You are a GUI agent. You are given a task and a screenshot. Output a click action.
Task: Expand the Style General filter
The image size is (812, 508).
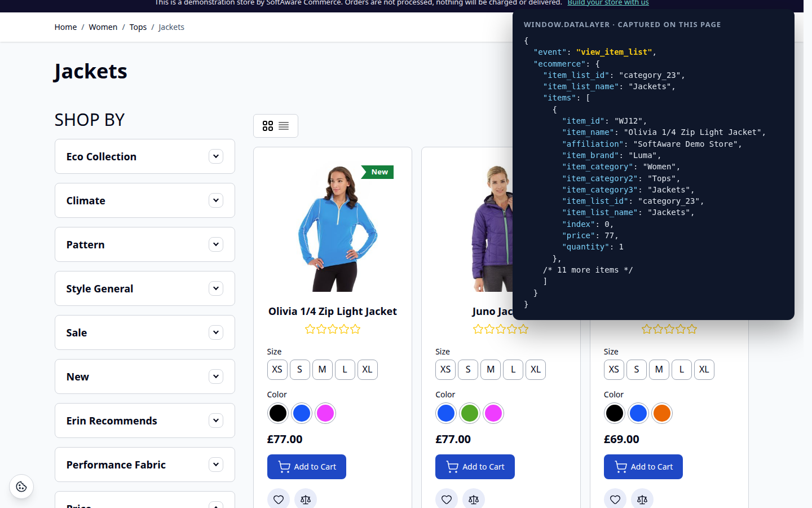coord(145,288)
